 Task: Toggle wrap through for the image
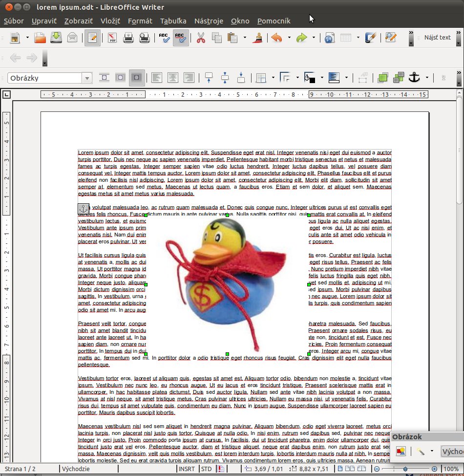tap(137, 78)
